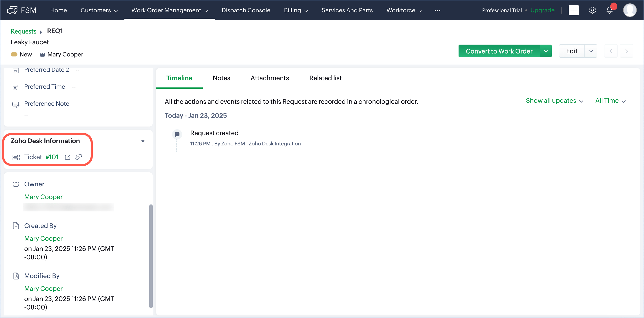Go to next record arrow
Image resolution: width=644 pixels, height=318 pixels.
pyautogui.click(x=627, y=51)
